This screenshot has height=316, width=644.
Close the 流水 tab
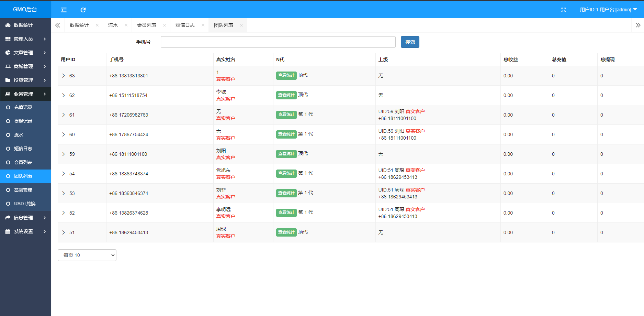point(126,25)
